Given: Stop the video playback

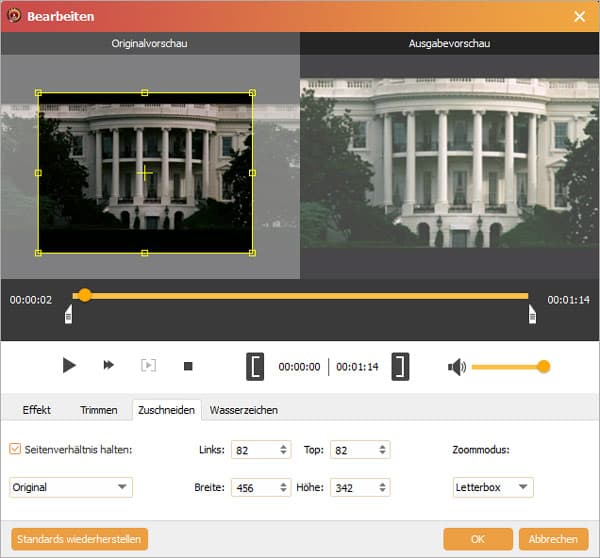Looking at the screenshot, I should point(188,366).
